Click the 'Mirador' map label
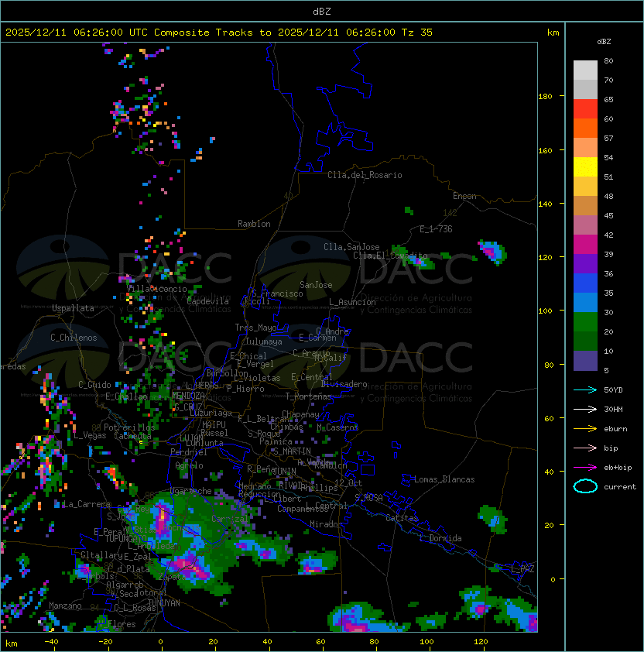 (326, 524)
